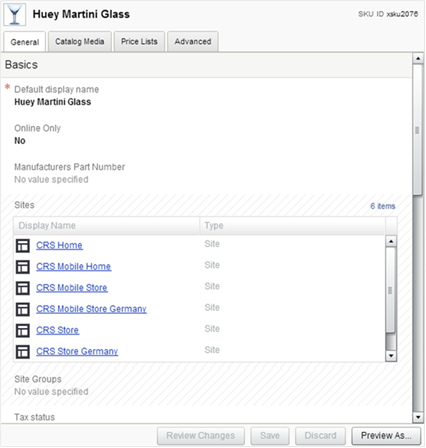Click the site icon beside CRS Home
The image size is (426, 448).
tap(23, 246)
